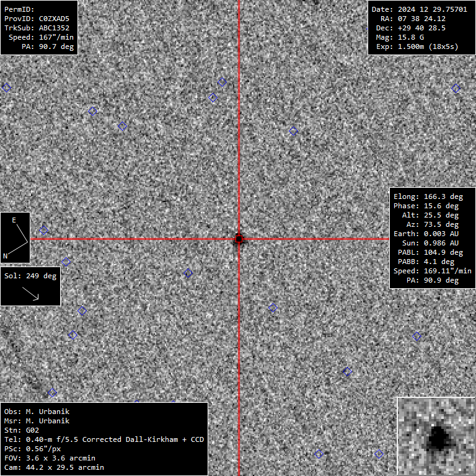476x476 pixels.
Task: Select the 'Speed: 167"/min' value
Action: coord(41,37)
